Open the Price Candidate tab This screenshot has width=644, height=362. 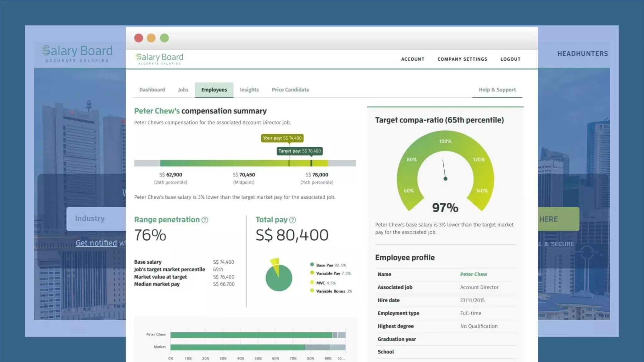tap(290, 90)
